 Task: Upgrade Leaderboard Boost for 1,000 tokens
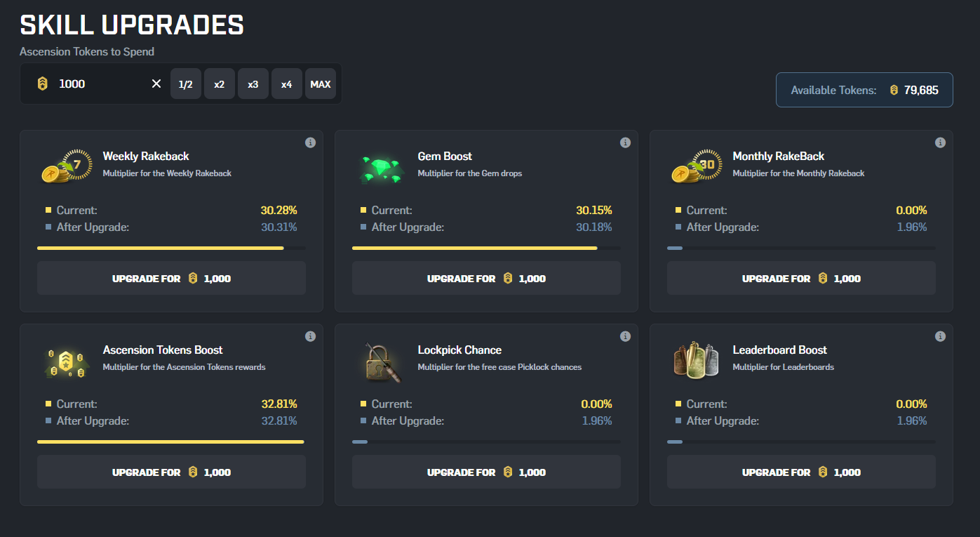[x=801, y=472]
